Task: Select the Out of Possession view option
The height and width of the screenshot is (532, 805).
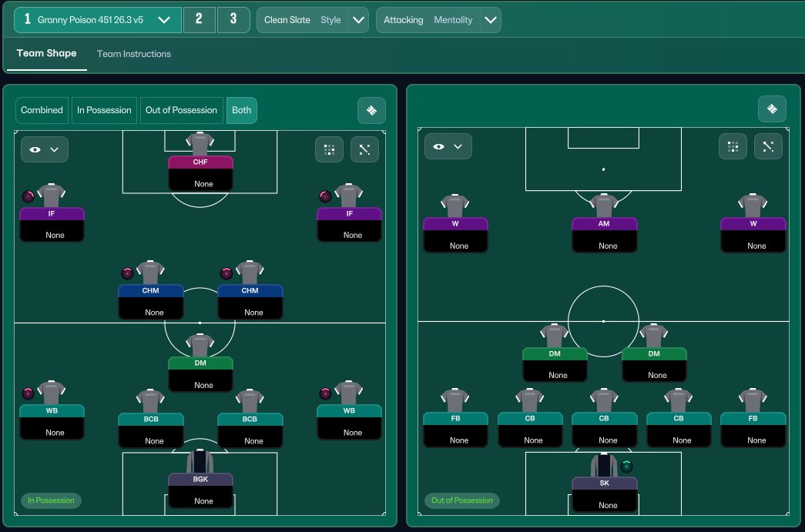Action: pos(181,110)
